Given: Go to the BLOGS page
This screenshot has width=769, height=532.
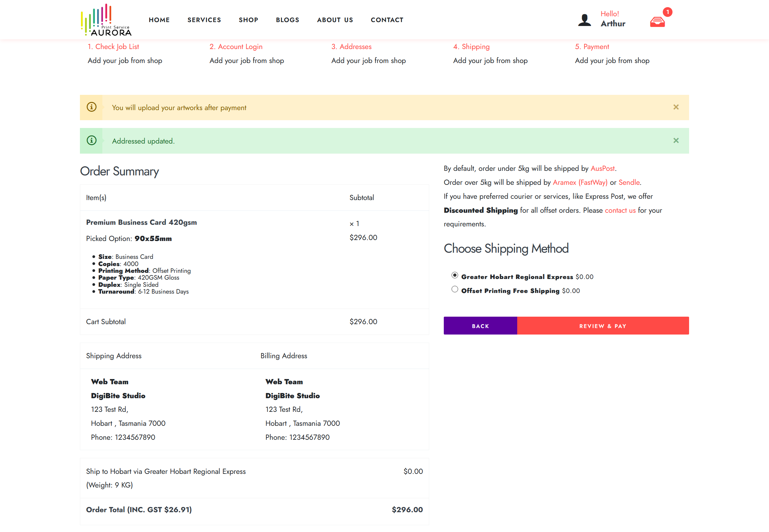Looking at the screenshot, I should click(x=287, y=20).
